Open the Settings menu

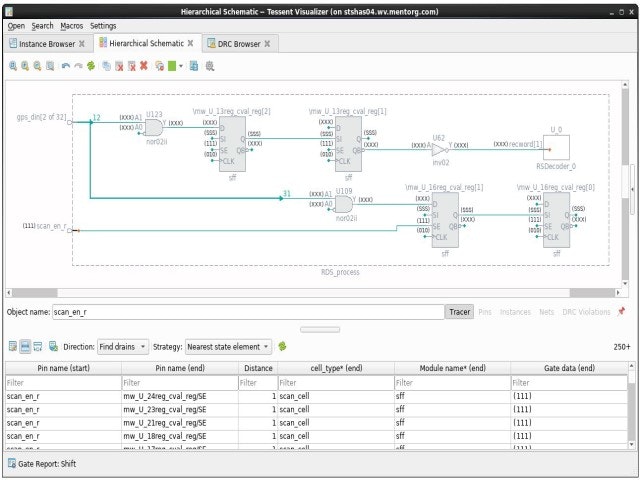coord(103,26)
